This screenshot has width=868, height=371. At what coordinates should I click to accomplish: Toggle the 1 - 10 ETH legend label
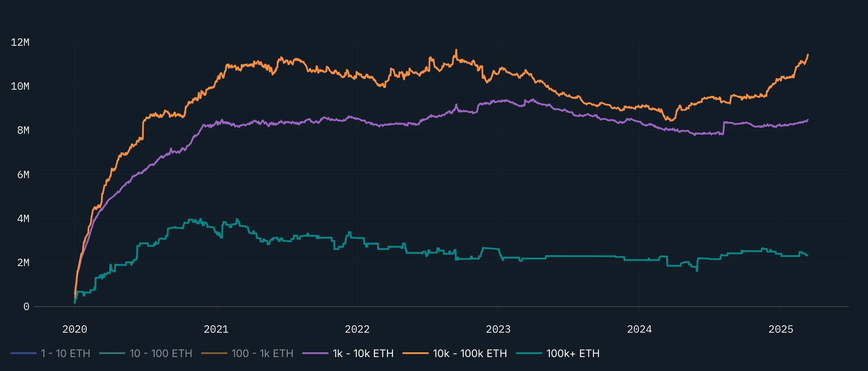pyautogui.click(x=65, y=354)
